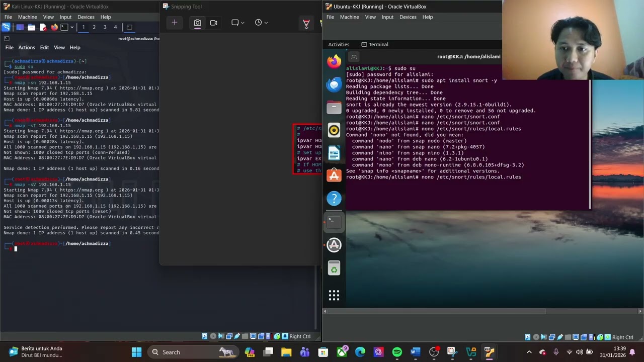644x362 pixels.
Task: Add a new tab in the Ubuntu terminal
Action: click(354, 57)
